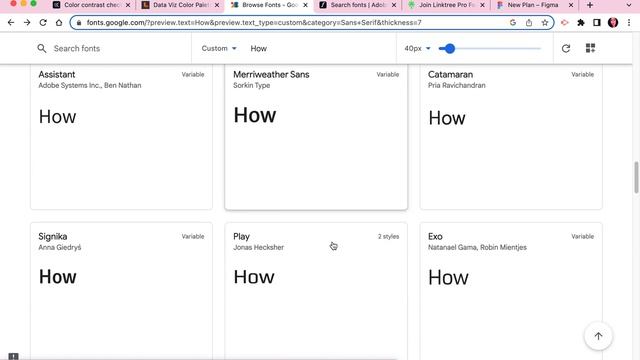Click the red extension icon beside the star
This screenshot has height=360, width=640.
click(565, 22)
